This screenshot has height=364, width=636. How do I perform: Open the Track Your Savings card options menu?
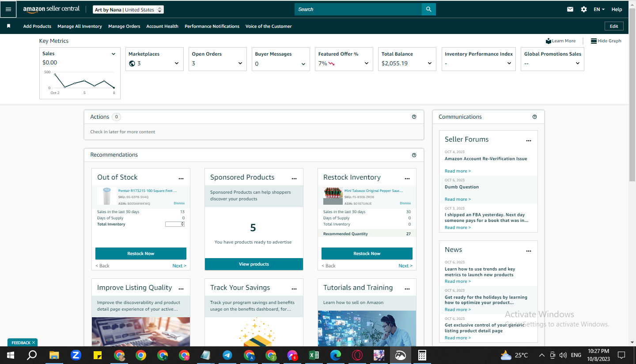pyautogui.click(x=294, y=289)
